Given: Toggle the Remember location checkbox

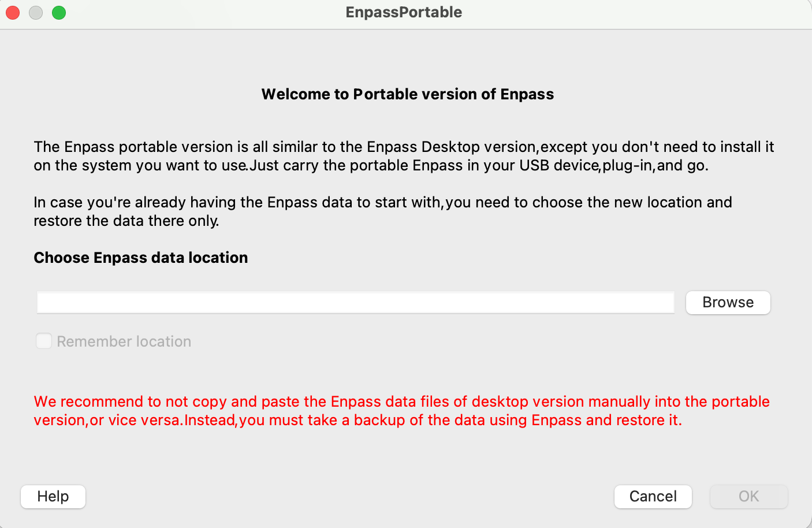Looking at the screenshot, I should (x=44, y=341).
